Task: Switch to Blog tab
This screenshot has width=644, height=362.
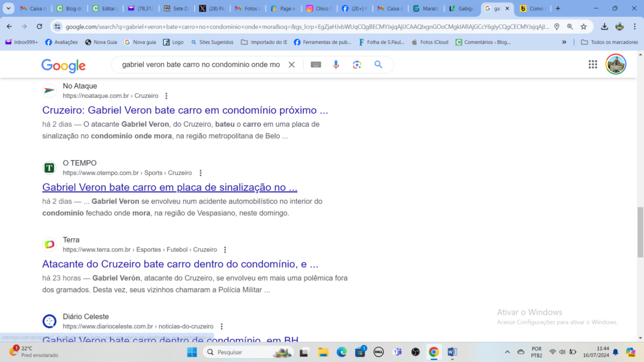Action: (x=69, y=8)
